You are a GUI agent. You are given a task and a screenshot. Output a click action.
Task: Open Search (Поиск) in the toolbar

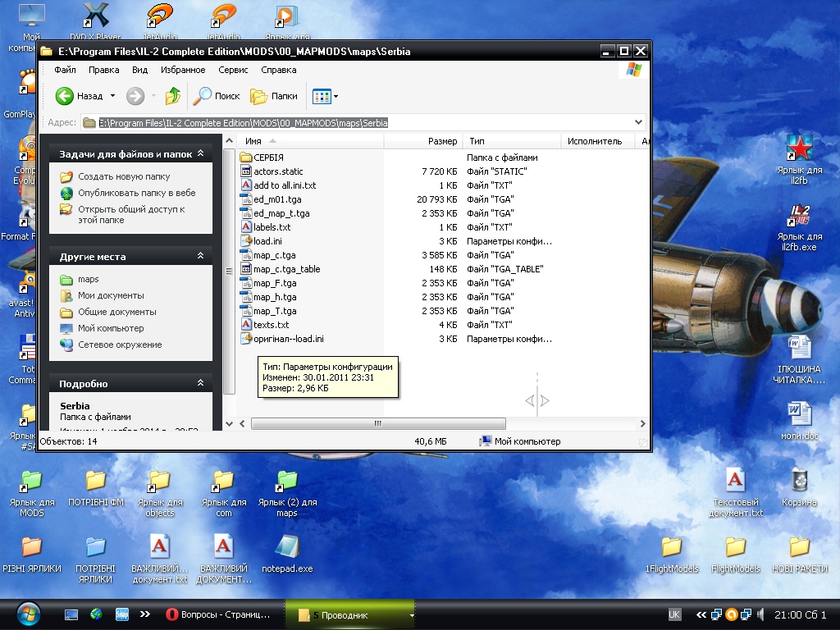click(217, 96)
